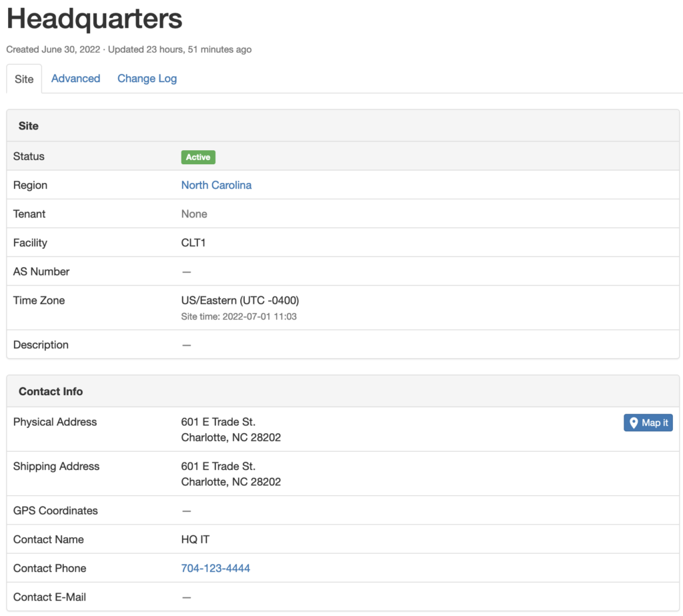Click the Tenant row label

click(x=29, y=214)
